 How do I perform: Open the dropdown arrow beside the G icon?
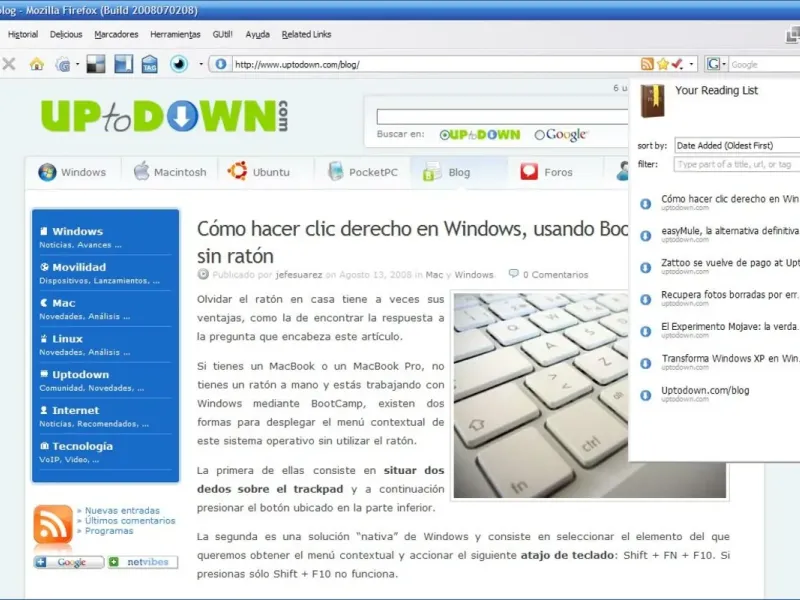[78, 64]
